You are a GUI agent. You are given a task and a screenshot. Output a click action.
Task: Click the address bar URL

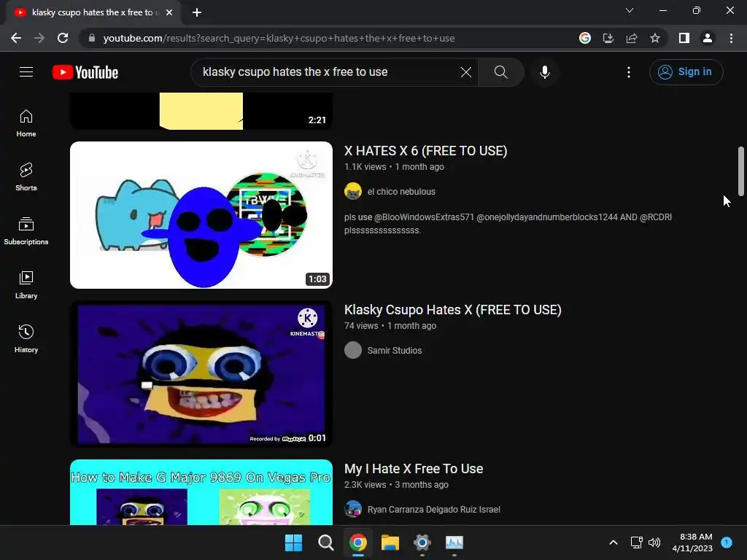pos(279,38)
